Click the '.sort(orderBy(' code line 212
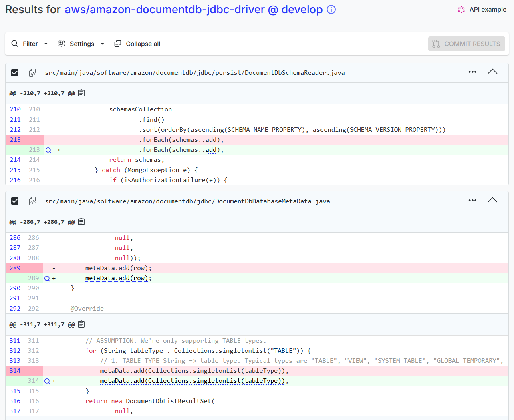Screen dimensions: 514x420 292,130
